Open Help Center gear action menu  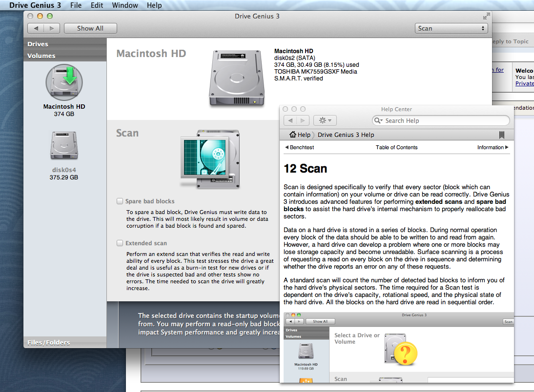pyautogui.click(x=325, y=120)
